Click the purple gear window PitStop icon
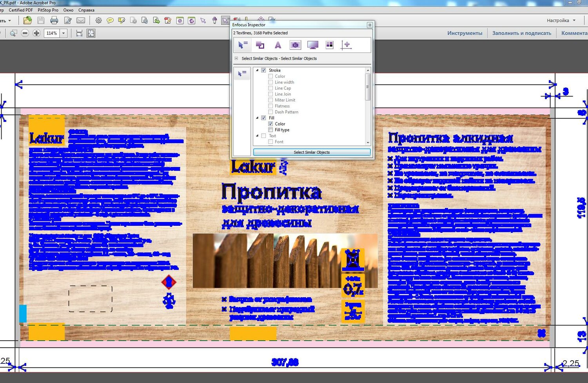 (180, 20)
